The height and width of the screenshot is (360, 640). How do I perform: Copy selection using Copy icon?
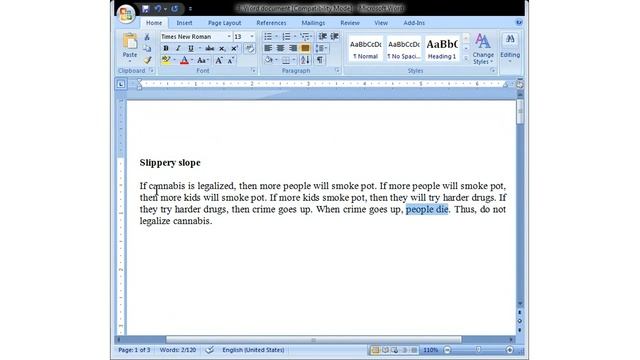[x=147, y=49]
